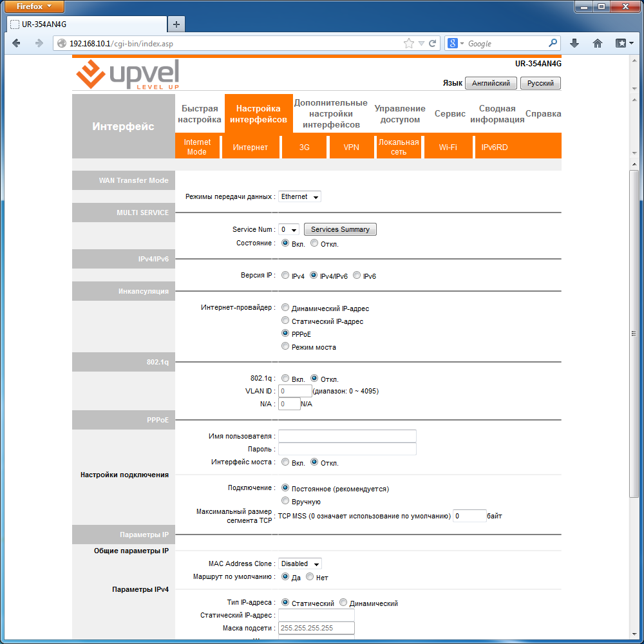This screenshot has width=644, height=644.
Task: Open the Service Num dropdown
Action: tap(289, 230)
